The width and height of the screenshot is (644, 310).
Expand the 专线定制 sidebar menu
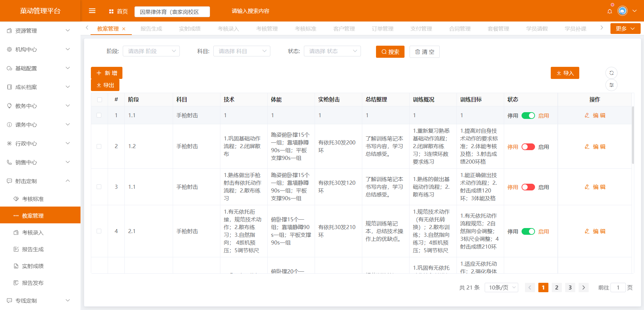(40, 301)
